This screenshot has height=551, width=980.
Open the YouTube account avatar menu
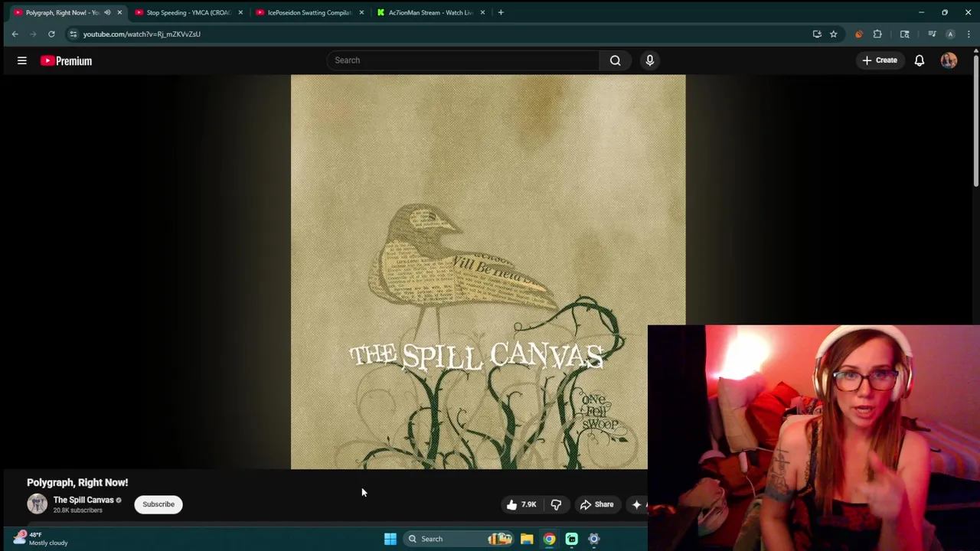tap(949, 60)
